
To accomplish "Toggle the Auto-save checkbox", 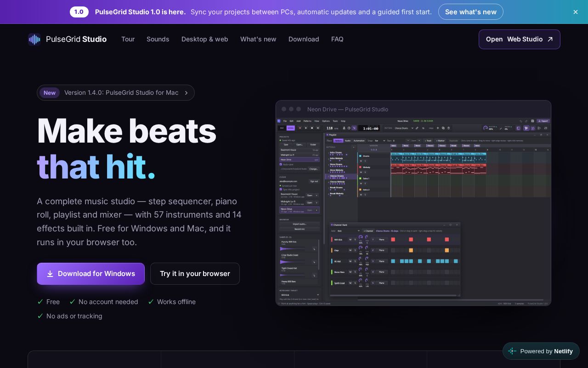I will point(281,164).
